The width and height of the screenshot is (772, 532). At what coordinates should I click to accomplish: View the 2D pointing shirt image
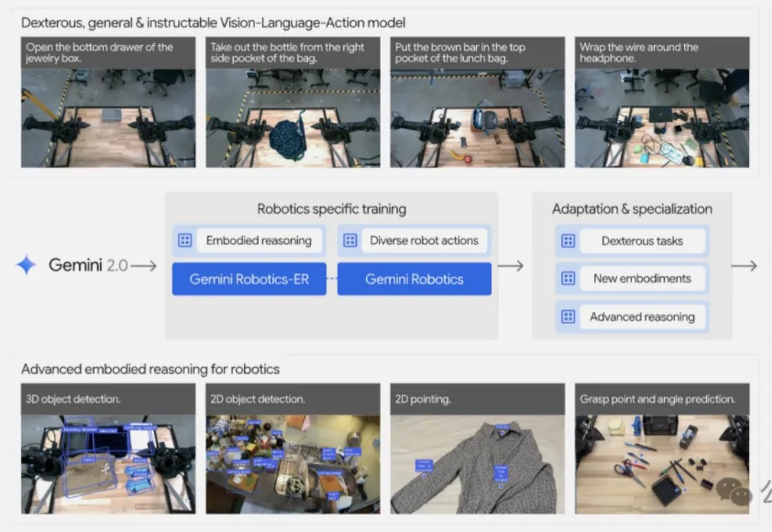click(x=477, y=464)
